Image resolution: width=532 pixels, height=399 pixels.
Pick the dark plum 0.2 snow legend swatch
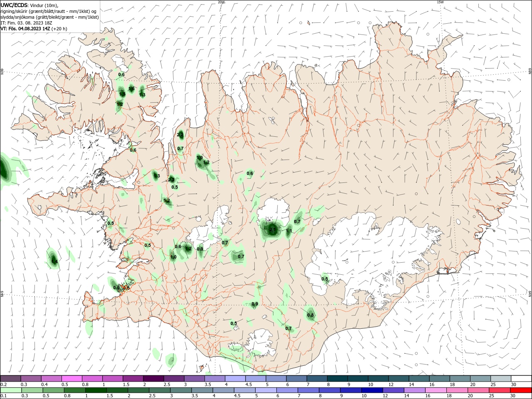[x=10, y=379]
